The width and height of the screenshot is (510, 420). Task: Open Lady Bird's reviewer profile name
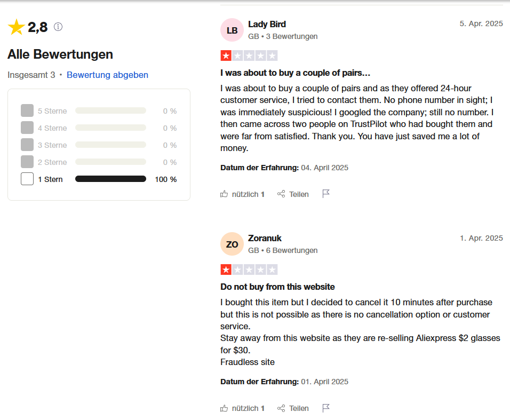pos(267,24)
